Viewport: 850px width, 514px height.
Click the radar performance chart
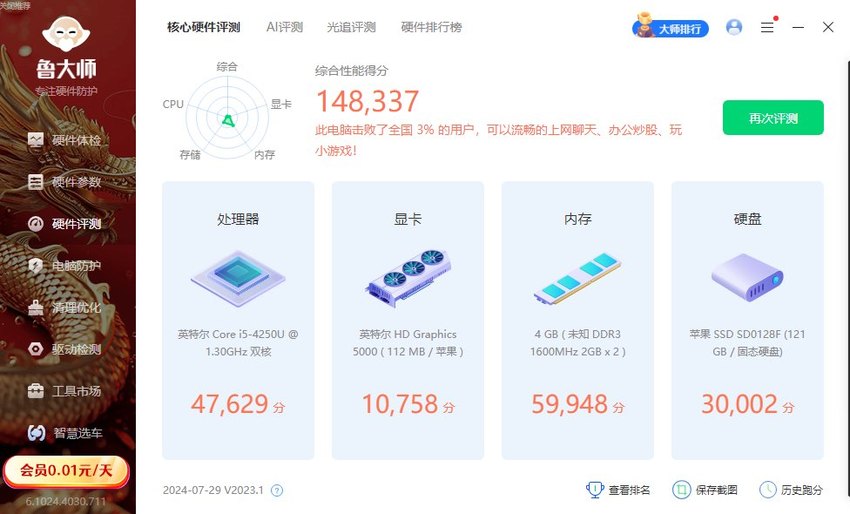(226, 117)
